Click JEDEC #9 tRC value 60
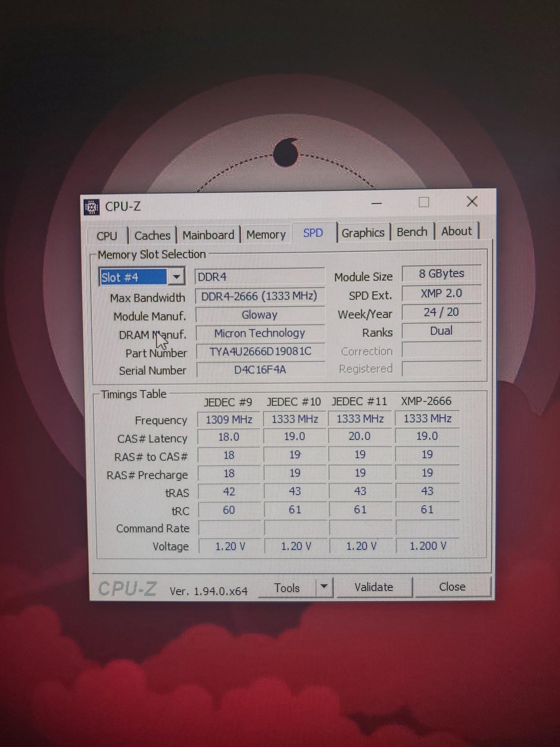The image size is (560, 747). pos(229,510)
